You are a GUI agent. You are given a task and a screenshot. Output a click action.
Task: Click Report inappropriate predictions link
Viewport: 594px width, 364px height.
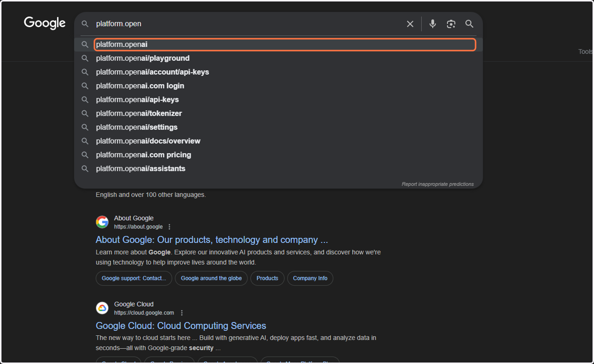click(x=438, y=184)
